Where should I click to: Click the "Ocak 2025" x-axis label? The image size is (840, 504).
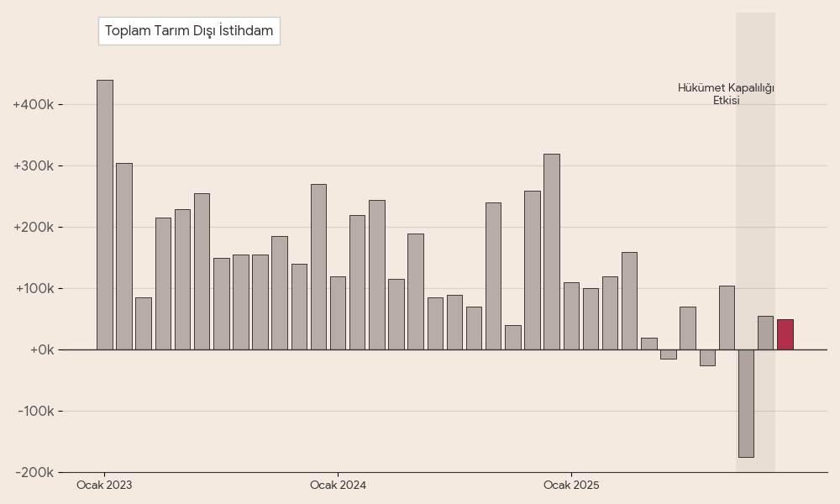point(571,486)
